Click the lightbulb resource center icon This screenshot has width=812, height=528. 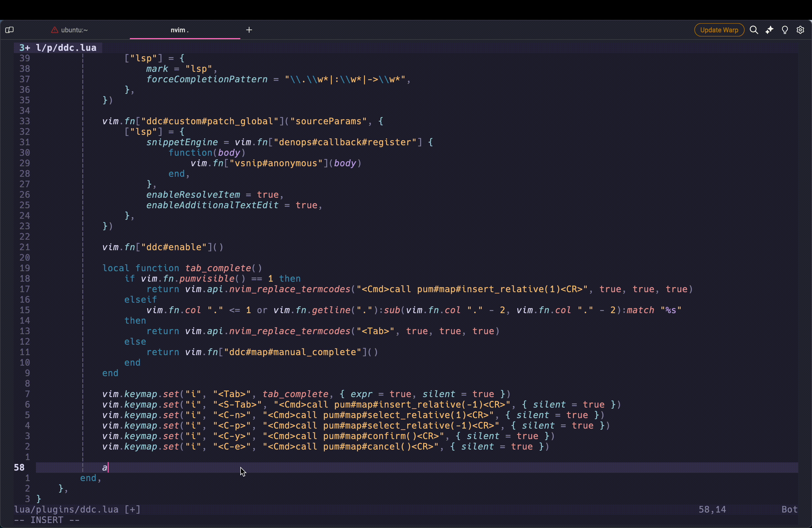785,30
